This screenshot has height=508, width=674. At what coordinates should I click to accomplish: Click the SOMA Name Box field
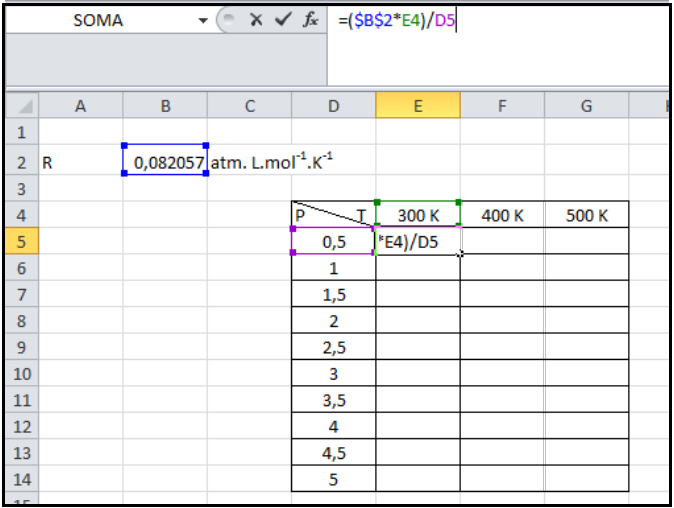click(98, 20)
